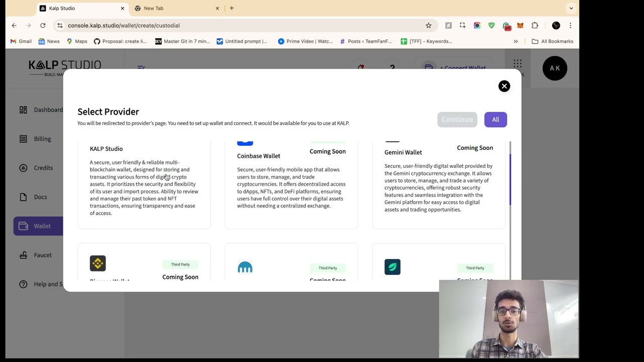Click the Docs file icon
Image resolution: width=644 pixels, height=362 pixels.
pos(23,197)
